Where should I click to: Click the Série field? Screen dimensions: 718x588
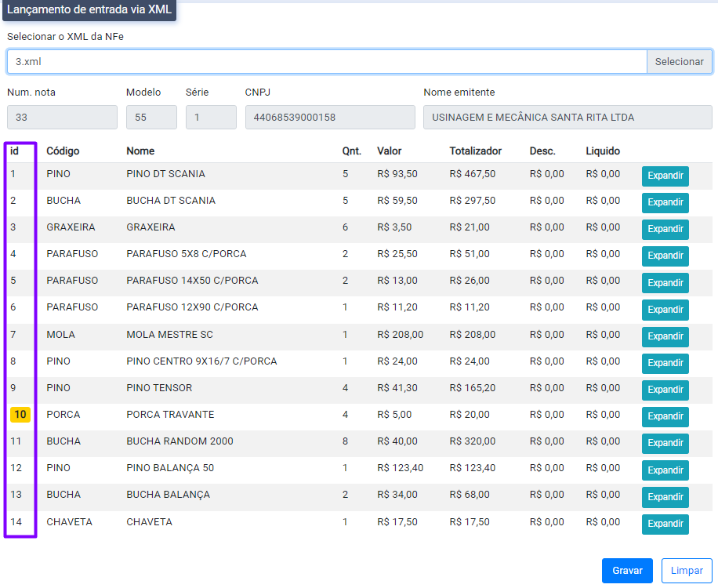210,118
